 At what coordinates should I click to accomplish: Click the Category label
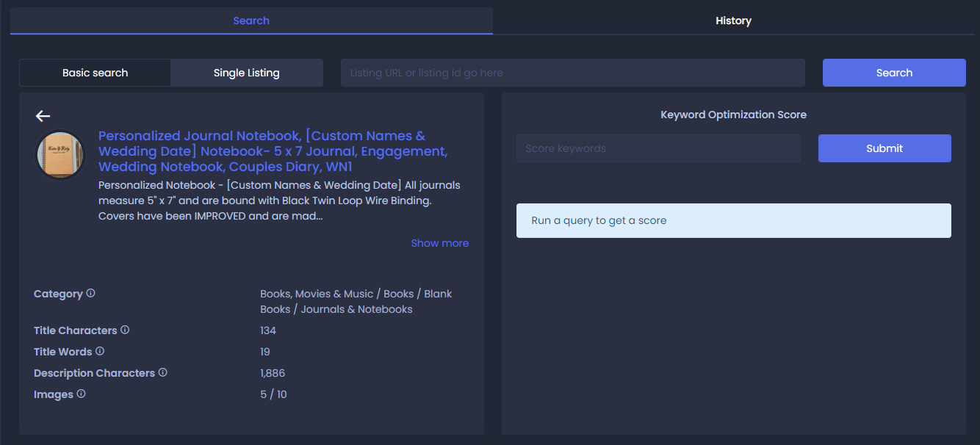pyautogui.click(x=58, y=294)
